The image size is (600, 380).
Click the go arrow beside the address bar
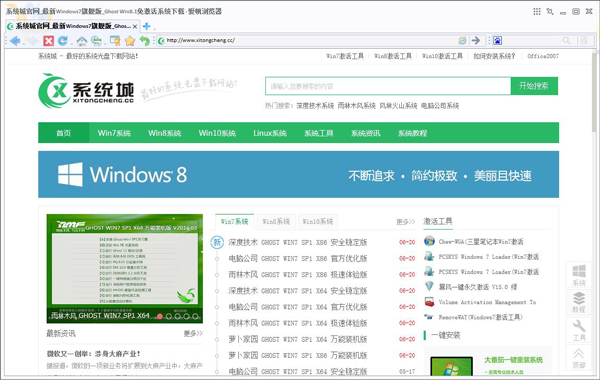[476, 41]
